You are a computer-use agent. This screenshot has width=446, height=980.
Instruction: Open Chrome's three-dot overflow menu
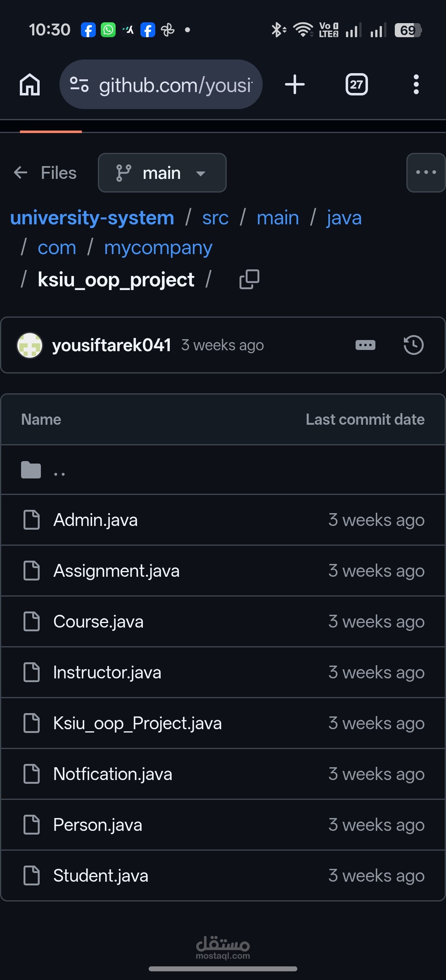[416, 85]
